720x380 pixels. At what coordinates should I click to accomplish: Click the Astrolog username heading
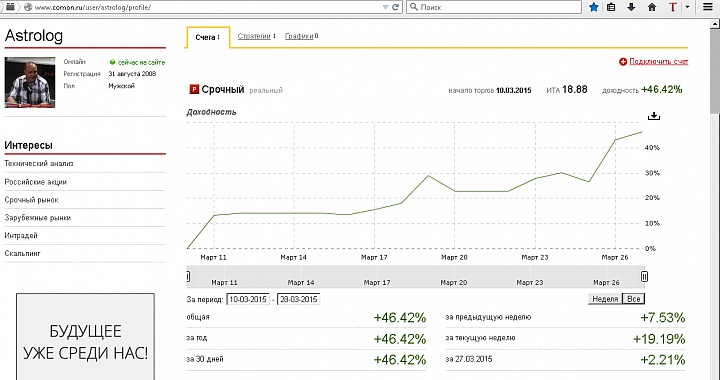point(34,36)
